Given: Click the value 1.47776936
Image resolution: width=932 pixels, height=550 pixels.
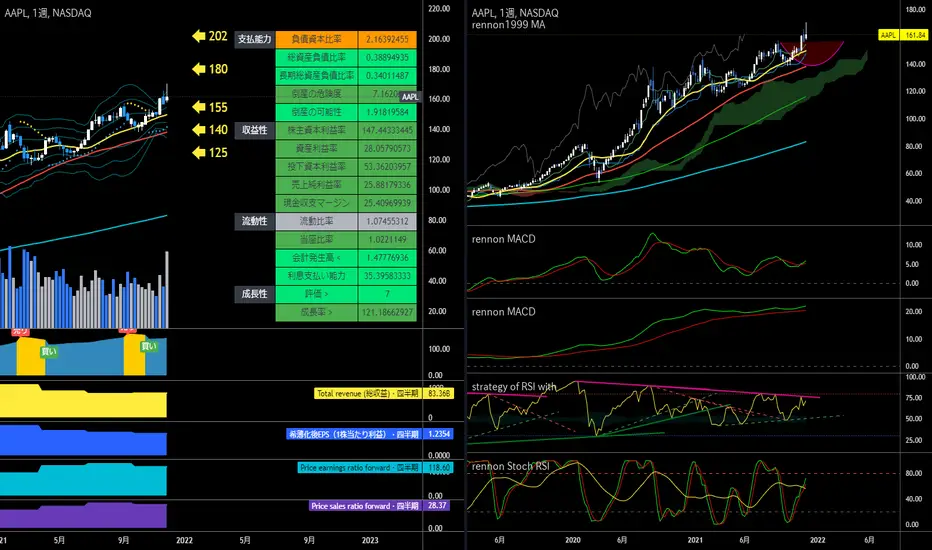Looking at the screenshot, I should 387,257.
